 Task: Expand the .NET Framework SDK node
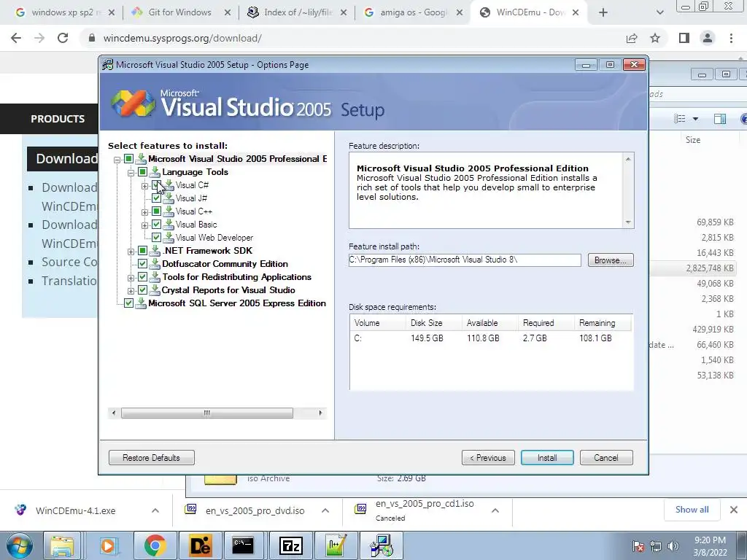[131, 251]
